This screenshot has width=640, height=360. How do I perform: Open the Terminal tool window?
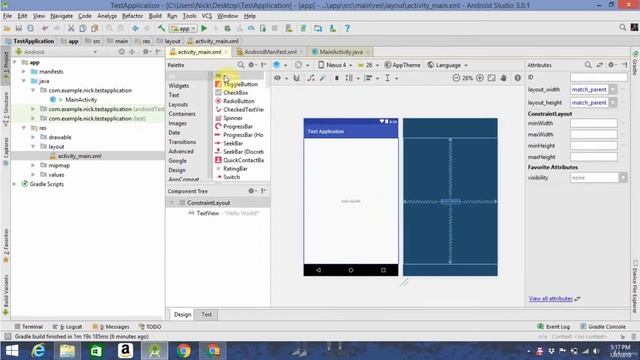(x=29, y=327)
